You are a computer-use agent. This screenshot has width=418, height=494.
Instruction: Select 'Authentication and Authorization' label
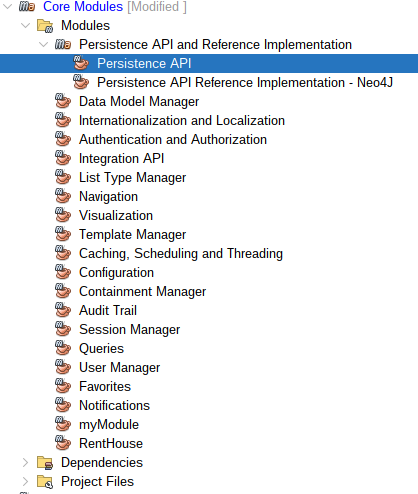[x=173, y=139]
